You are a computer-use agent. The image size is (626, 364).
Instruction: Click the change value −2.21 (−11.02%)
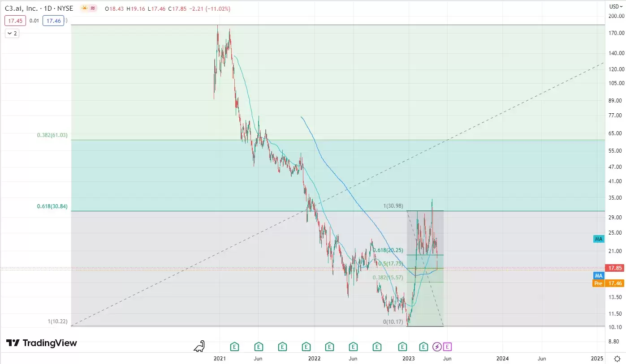[210, 9]
